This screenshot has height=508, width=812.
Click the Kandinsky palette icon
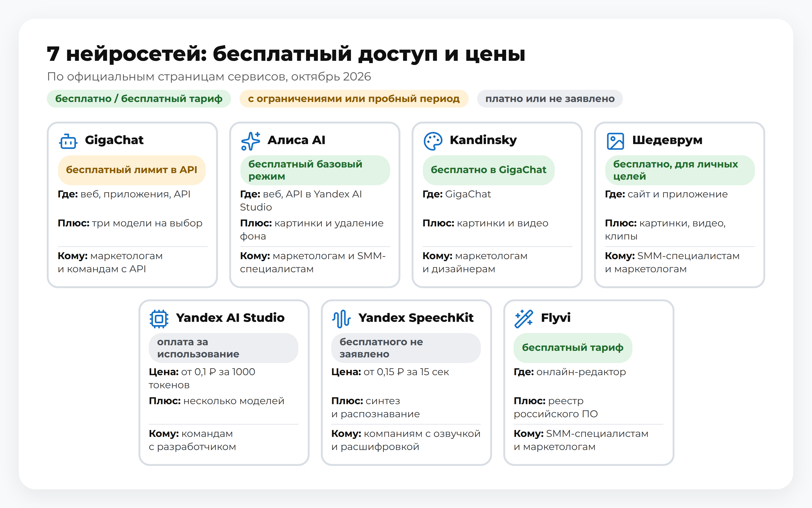pyautogui.click(x=433, y=141)
